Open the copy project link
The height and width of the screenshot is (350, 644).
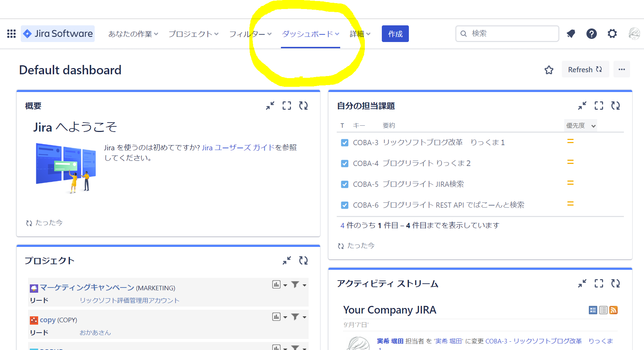[x=48, y=320]
